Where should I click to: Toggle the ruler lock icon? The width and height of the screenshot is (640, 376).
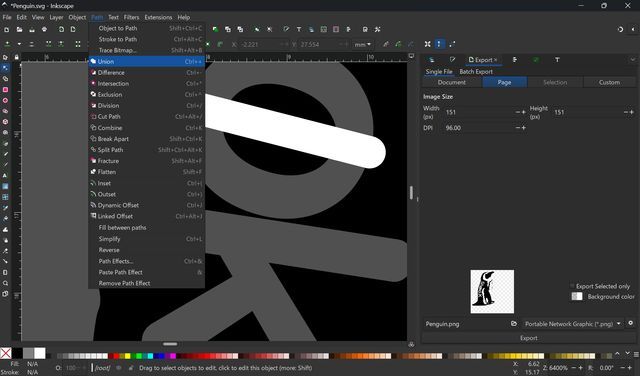coord(16,57)
